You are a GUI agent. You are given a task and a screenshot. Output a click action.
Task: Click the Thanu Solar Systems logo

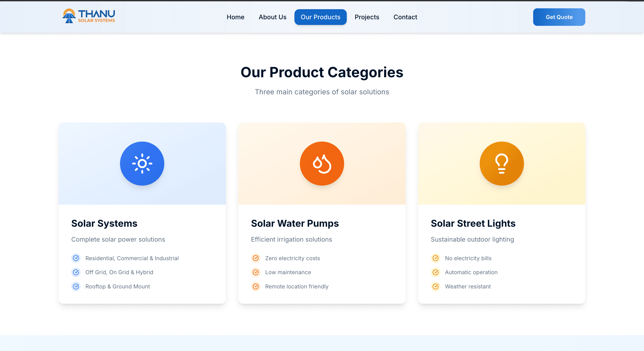[88, 16]
